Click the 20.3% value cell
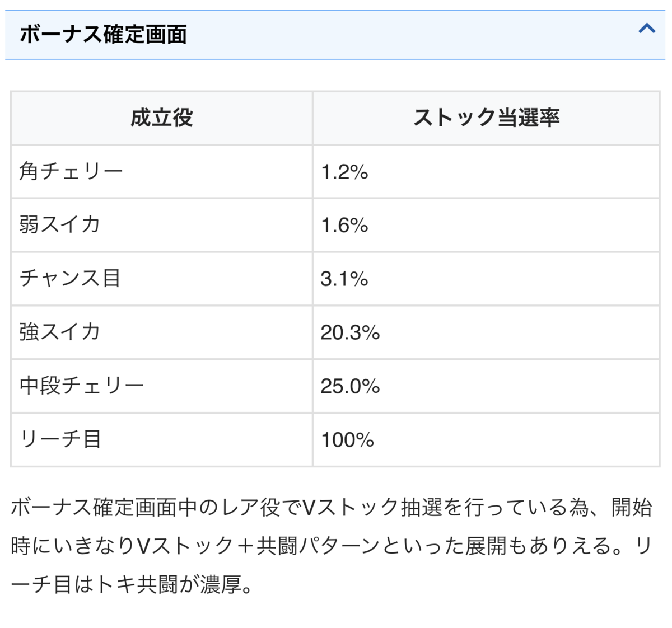Screen dimensions: 672x628 [350, 332]
